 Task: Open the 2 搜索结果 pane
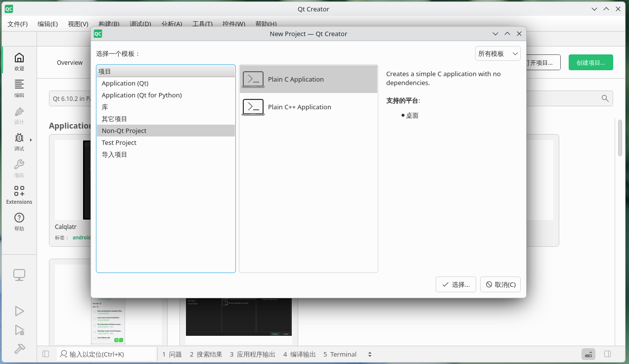point(206,354)
